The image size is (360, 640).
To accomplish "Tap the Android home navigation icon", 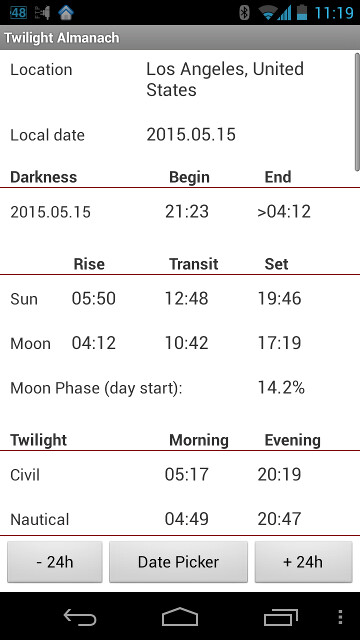I will [x=180, y=617].
